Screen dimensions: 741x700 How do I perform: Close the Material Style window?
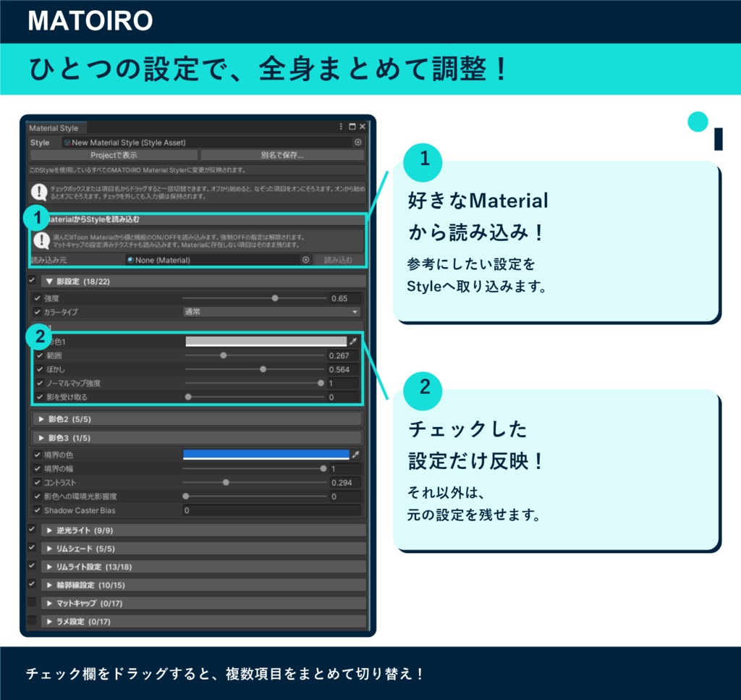click(363, 127)
